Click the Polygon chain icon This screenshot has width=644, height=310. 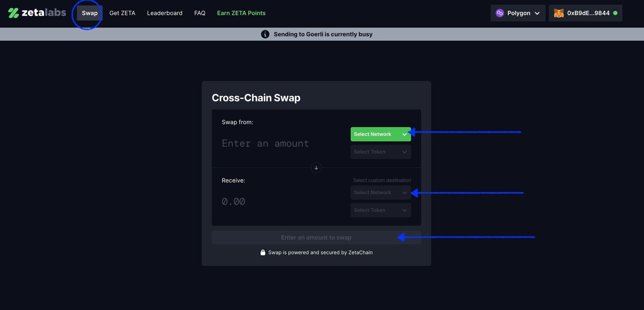(500, 13)
